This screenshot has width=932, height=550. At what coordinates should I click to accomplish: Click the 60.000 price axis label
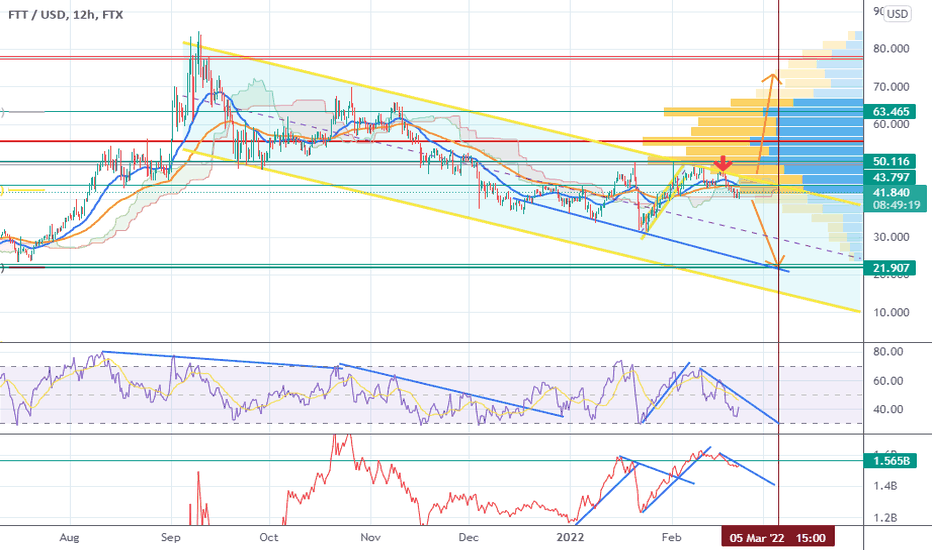click(x=891, y=124)
